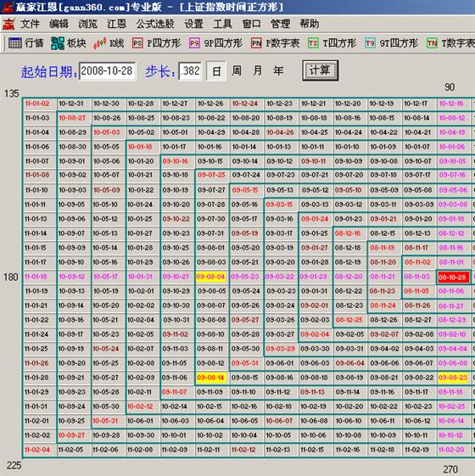Select the 日 day period toggle
The image size is (475, 476).
(x=216, y=71)
